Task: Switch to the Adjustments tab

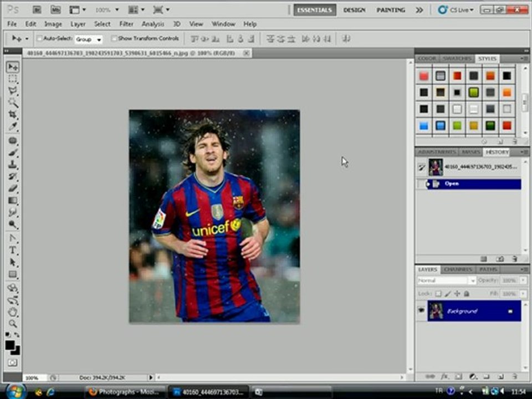Action: (437, 152)
